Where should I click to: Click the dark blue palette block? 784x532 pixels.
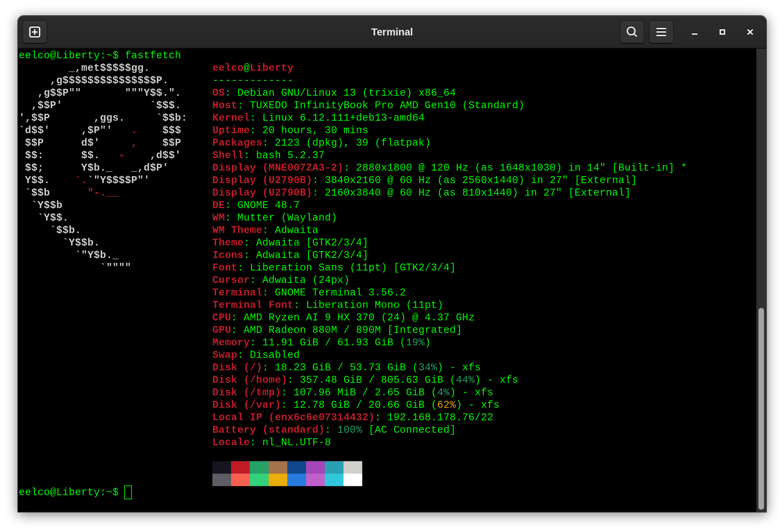(297, 467)
